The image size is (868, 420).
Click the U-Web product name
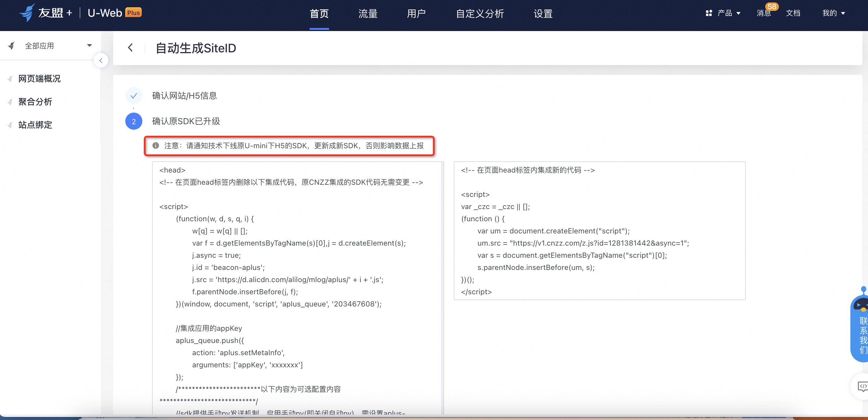105,13
